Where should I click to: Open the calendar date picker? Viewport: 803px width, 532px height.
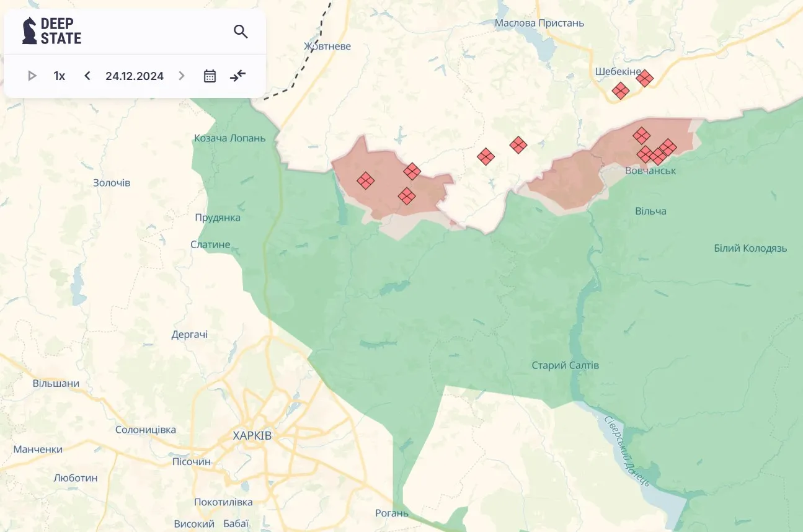tap(210, 75)
